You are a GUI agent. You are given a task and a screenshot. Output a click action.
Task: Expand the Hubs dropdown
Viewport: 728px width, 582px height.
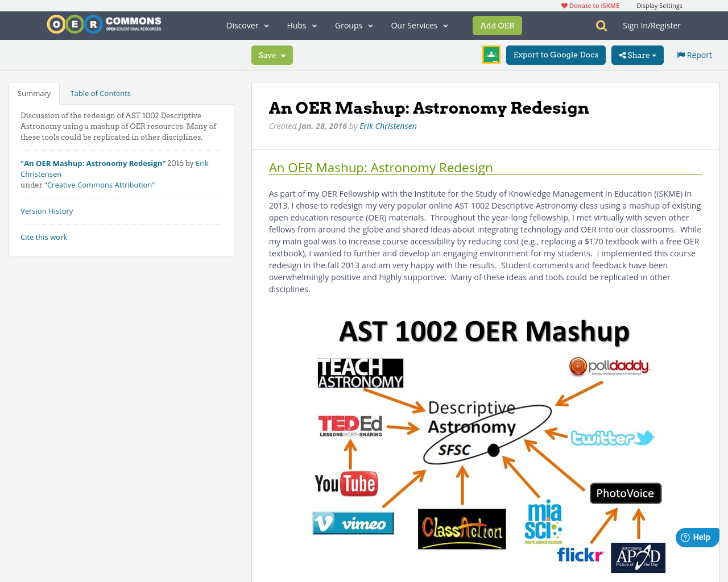(300, 25)
